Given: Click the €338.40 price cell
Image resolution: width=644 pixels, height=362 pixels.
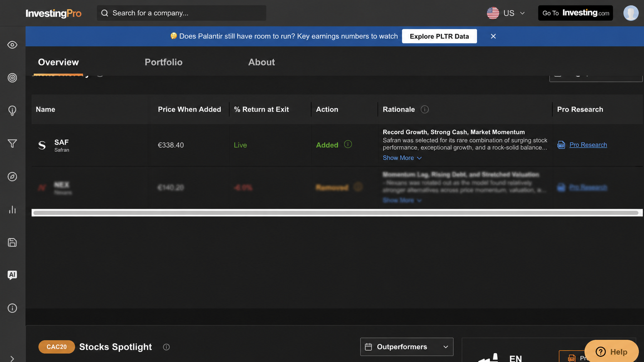Looking at the screenshot, I should tap(171, 145).
